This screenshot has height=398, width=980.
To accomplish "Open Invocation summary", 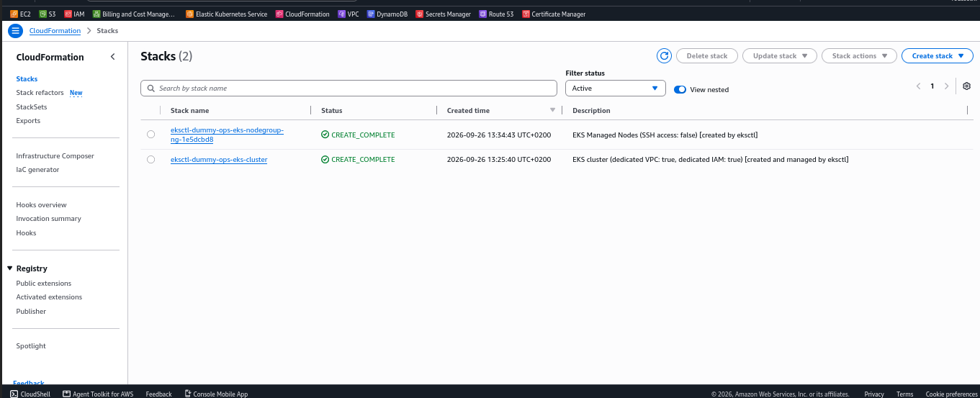I will 48,219.
